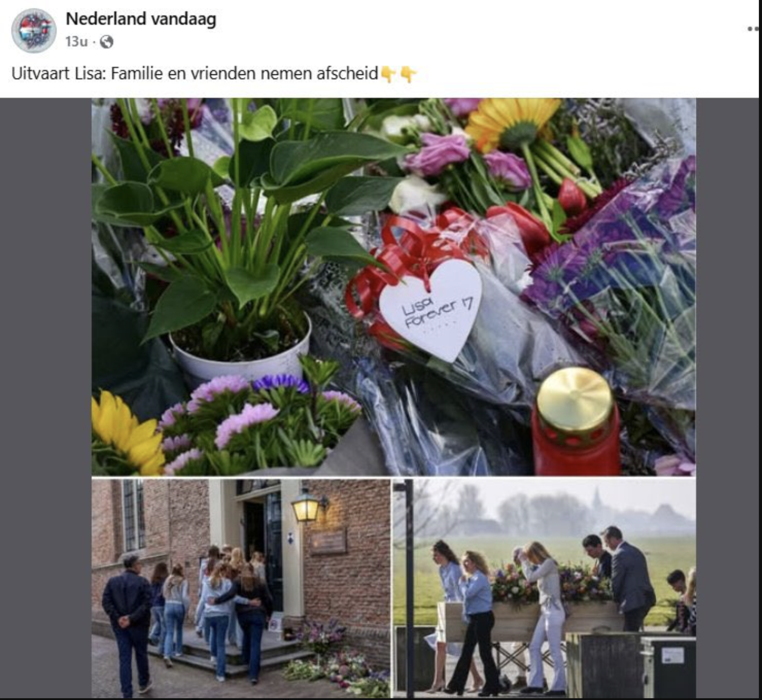Click the red candle with gold lid

576,422
